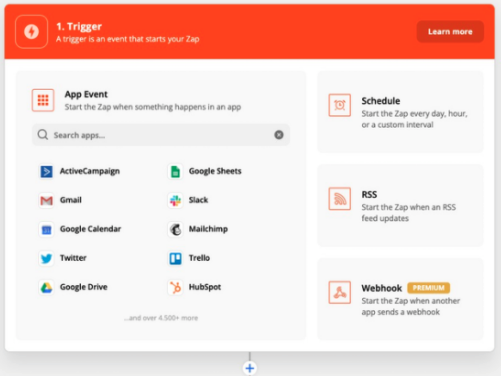Select the Google Drive app icon
The image size is (501, 376).
tap(46, 287)
